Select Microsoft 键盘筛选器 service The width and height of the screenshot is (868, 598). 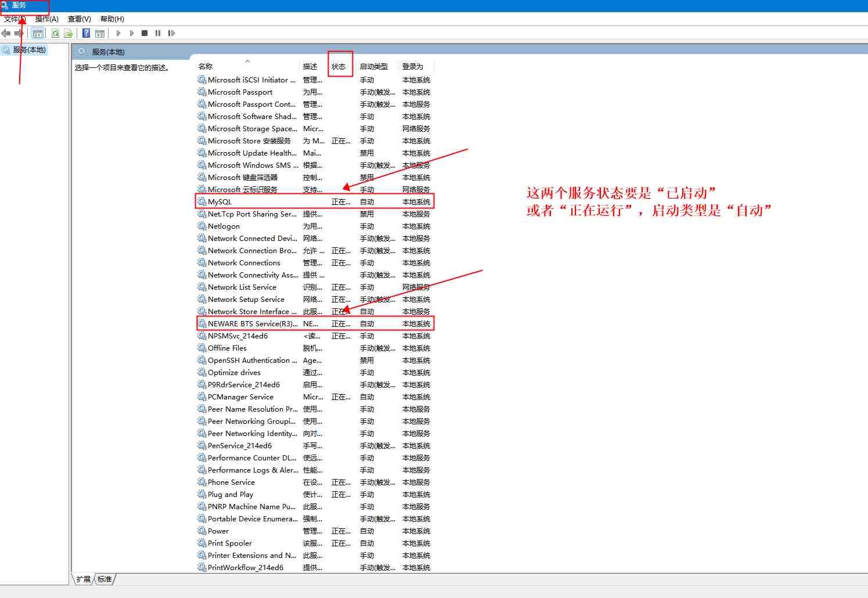click(x=314, y=177)
